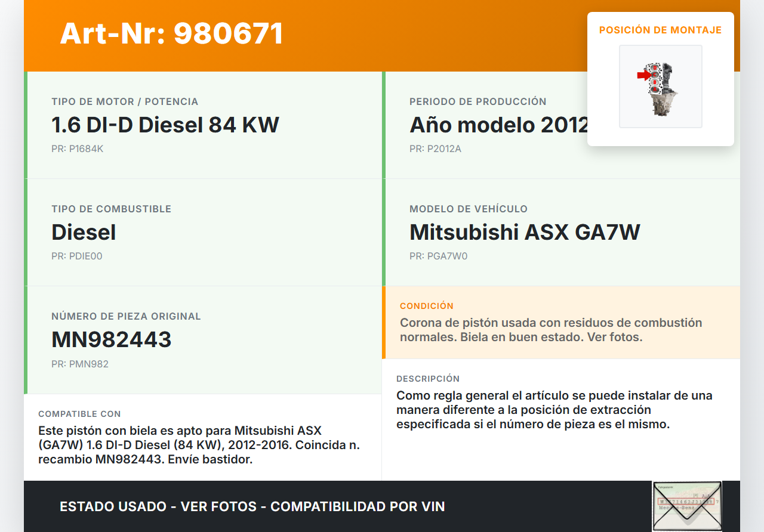Select the COMPATIBLE CON heading
764x532 pixels.
coord(79,414)
